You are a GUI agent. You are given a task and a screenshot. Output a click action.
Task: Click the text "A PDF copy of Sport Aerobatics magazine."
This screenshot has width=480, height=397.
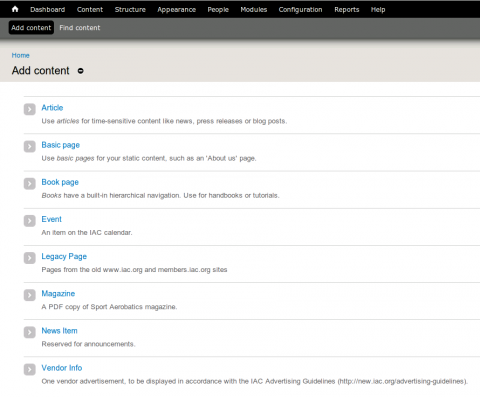(x=109, y=307)
